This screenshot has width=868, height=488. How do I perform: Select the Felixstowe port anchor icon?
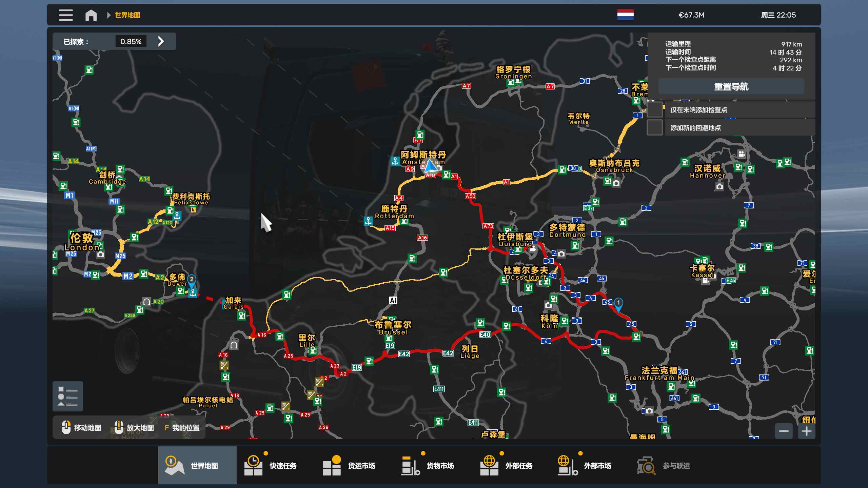pyautogui.click(x=177, y=216)
